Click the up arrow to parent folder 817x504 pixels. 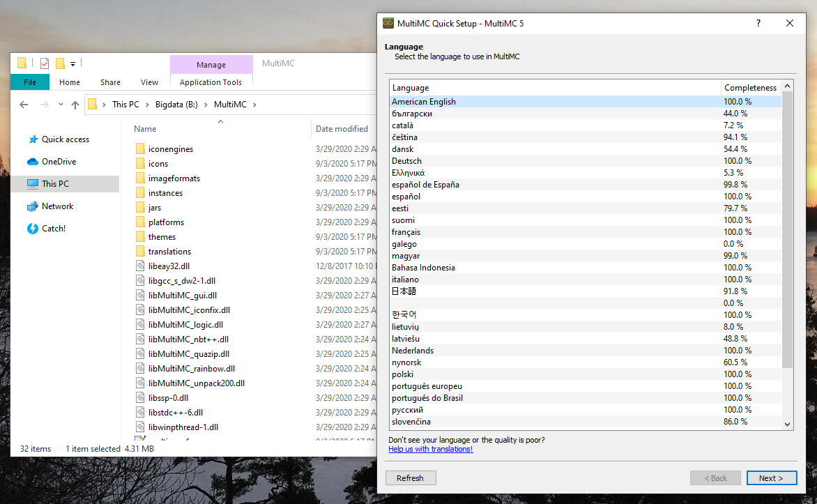click(x=75, y=105)
